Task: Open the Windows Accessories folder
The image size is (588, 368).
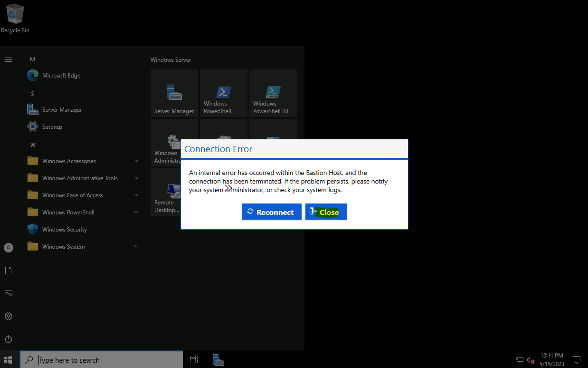Action: point(83,161)
